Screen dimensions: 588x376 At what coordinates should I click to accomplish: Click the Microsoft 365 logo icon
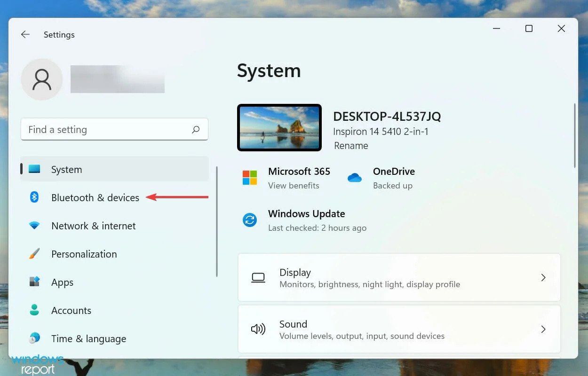(250, 178)
